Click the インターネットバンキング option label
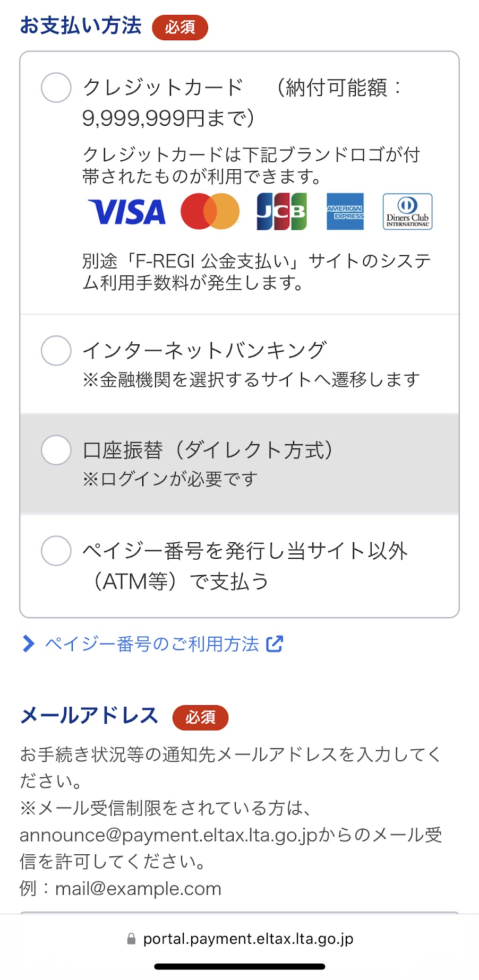 (204, 351)
